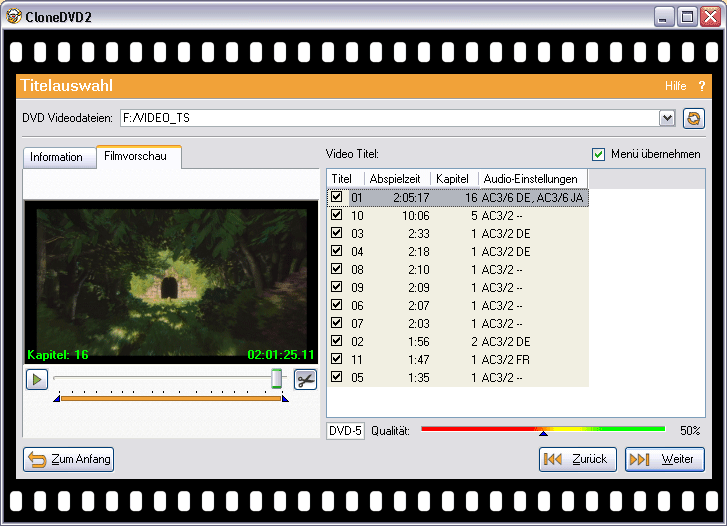727x526 pixels.
Task: Uncheck title 09 checkbox
Action: [337, 287]
